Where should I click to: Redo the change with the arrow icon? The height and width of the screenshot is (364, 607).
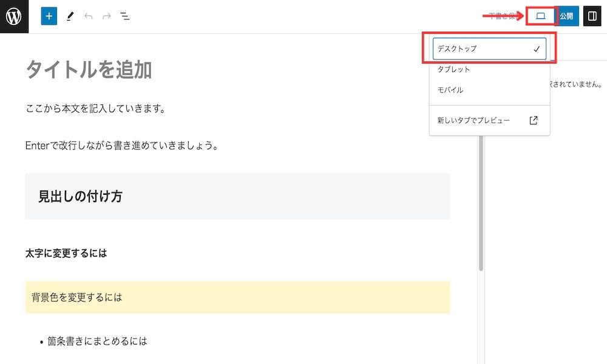(x=106, y=16)
